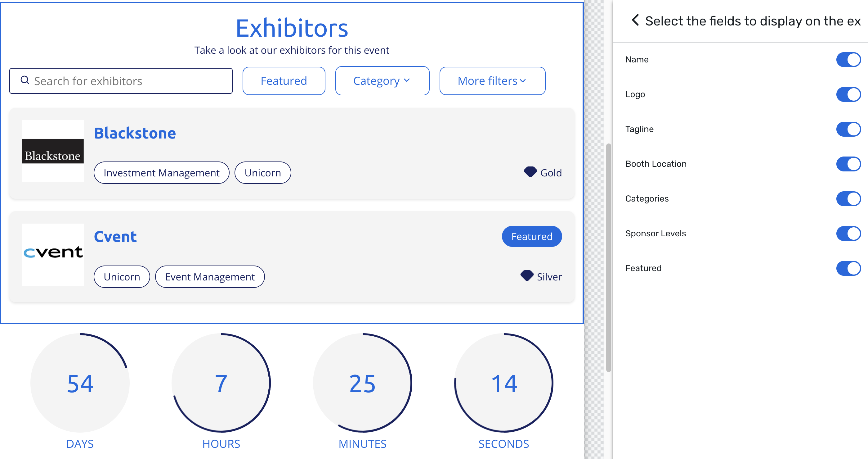Select Blackstone's Unicorn category tag
Viewport: 868px width, 459px height.
[262, 173]
